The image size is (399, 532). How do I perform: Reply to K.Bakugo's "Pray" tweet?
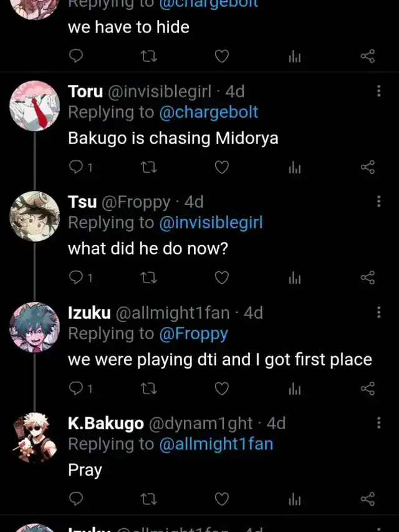[x=76, y=499]
